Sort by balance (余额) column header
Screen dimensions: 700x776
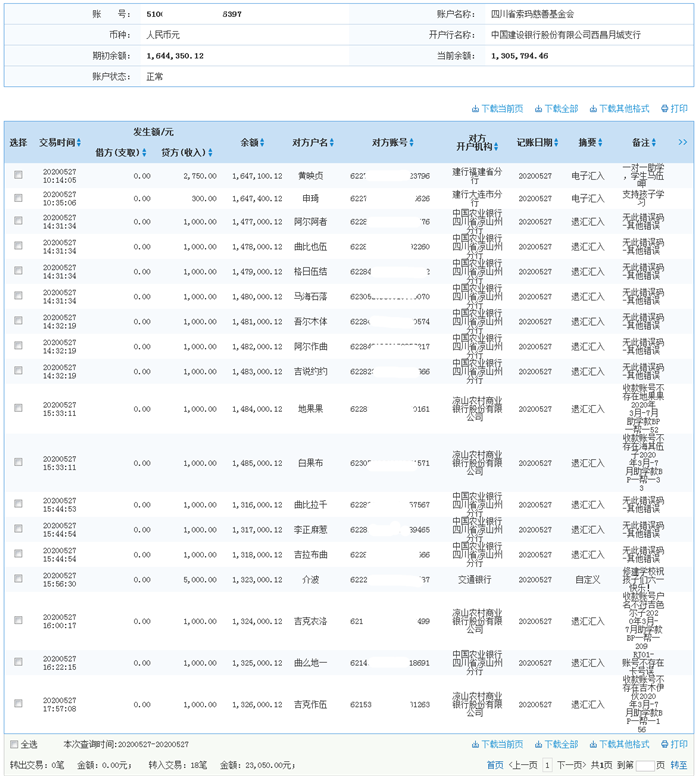252,143
